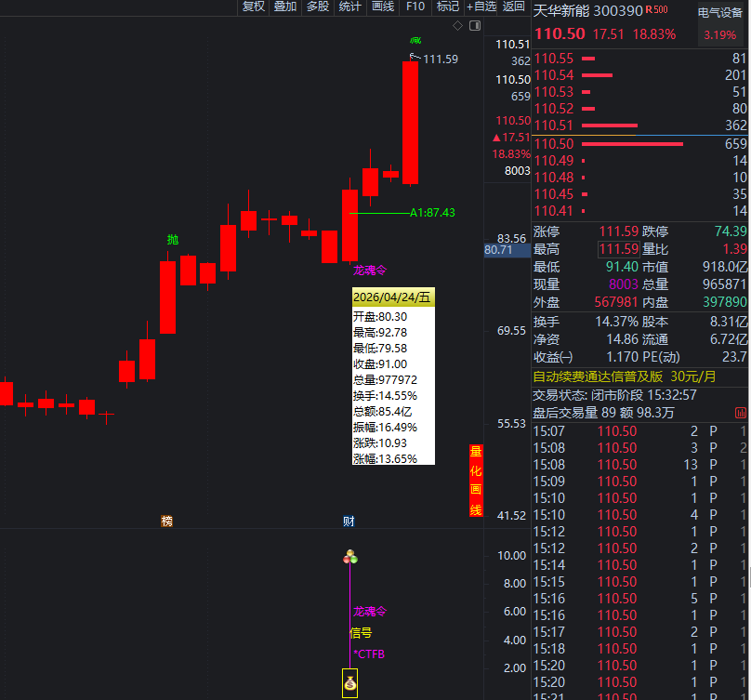This screenshot has width=751, height=700.
Task: Click the 财 marker icon under chart
Action: [x=349, y=521]
